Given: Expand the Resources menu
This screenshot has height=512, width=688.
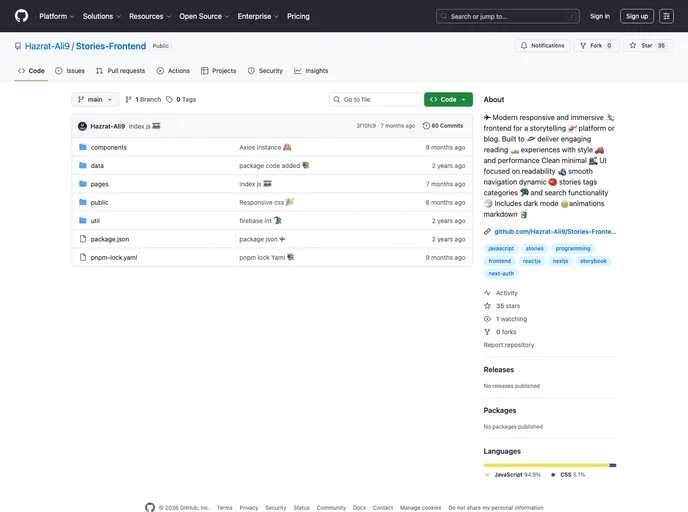Looking at the screenshot, I should coord(150,16).
